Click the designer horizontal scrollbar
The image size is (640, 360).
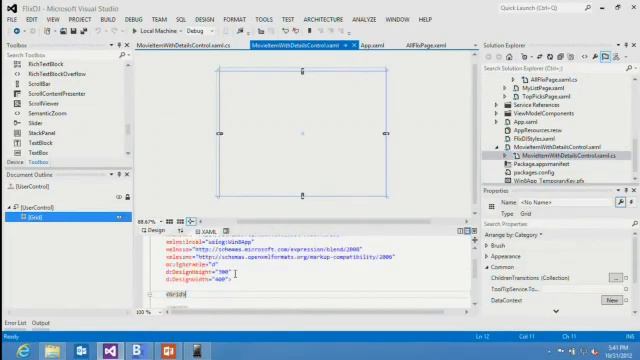(333, 222)
